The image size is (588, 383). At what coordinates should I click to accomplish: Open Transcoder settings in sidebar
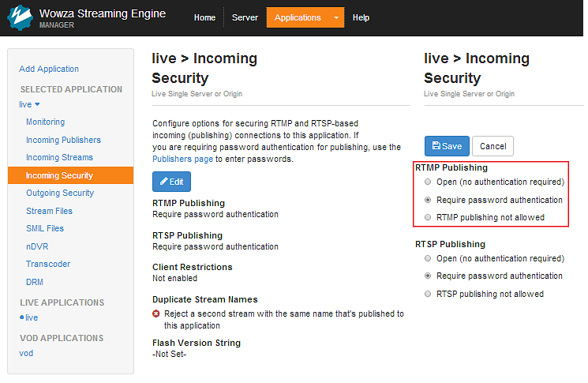click(48, 264)
